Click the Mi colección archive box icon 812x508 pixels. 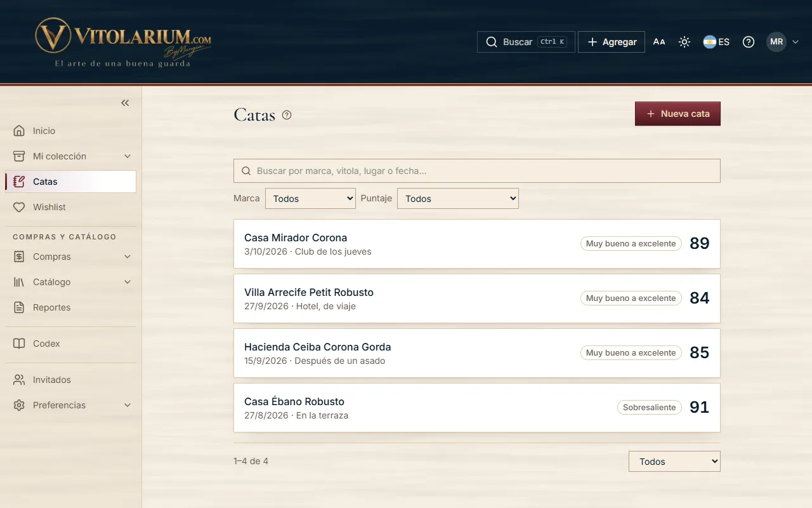pos(19,156)
